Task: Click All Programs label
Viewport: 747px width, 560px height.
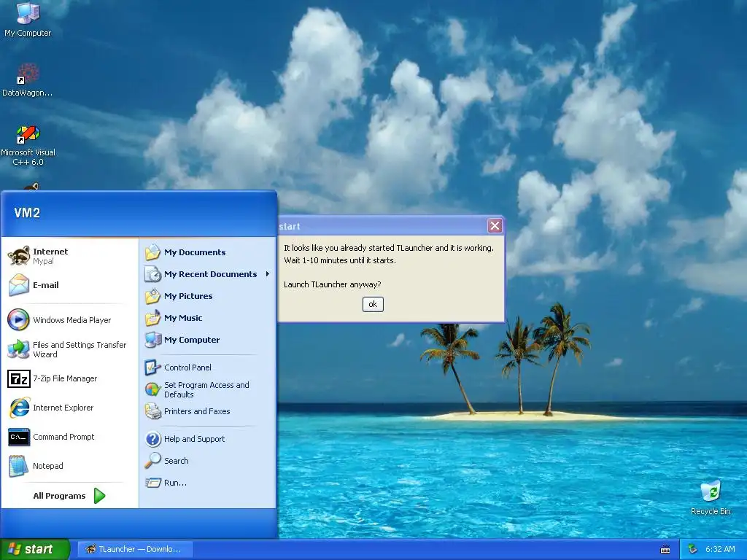Action: (x=59, y=496)
